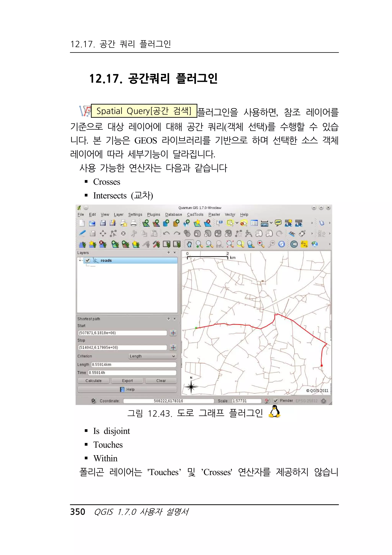Image resolution: width=392 pixels, height=555 pixels.
Task: Pick the Start point with the crosshair button
Action: [x=173, y=333]
